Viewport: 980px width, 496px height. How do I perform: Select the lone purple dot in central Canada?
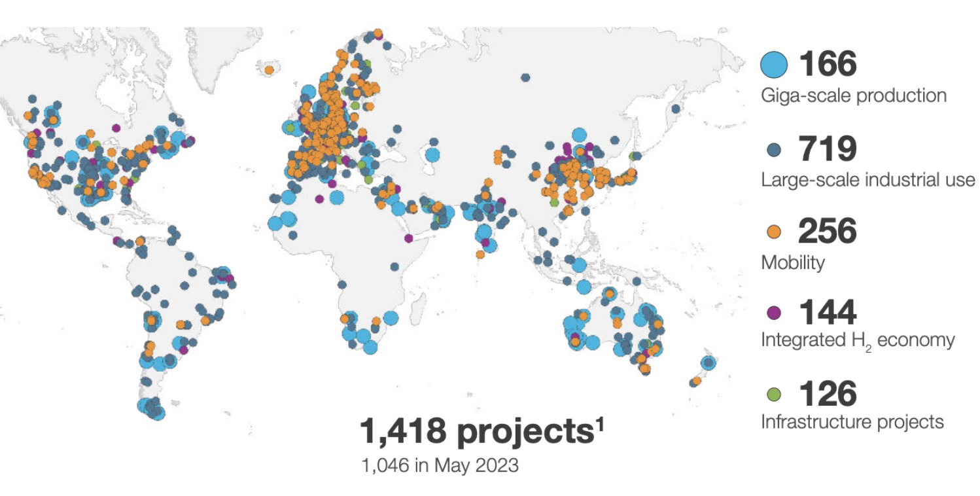pos(116,128)
